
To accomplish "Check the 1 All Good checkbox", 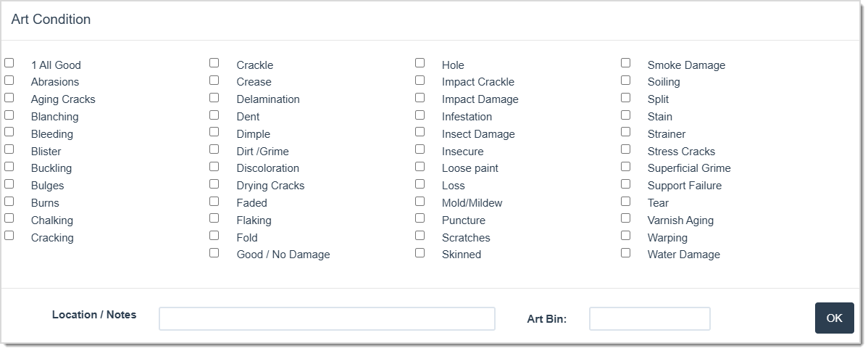I will (x=9, y=63).
